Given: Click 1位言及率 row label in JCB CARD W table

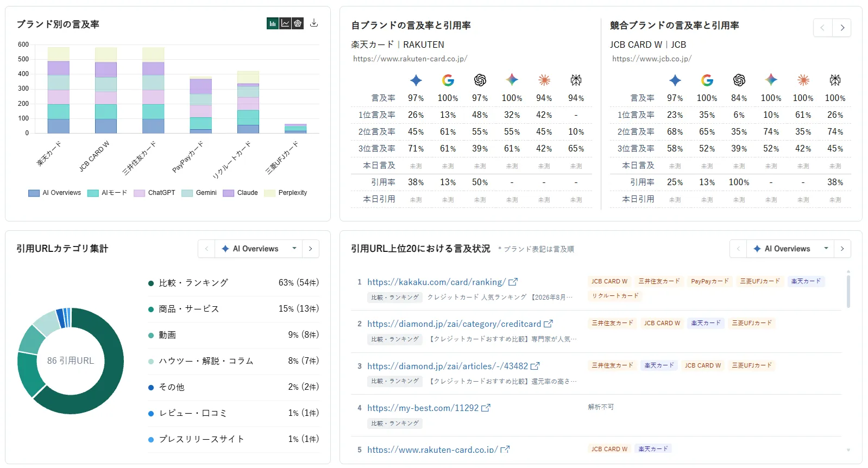Looking at the screenshot, I should click(636, 115).
